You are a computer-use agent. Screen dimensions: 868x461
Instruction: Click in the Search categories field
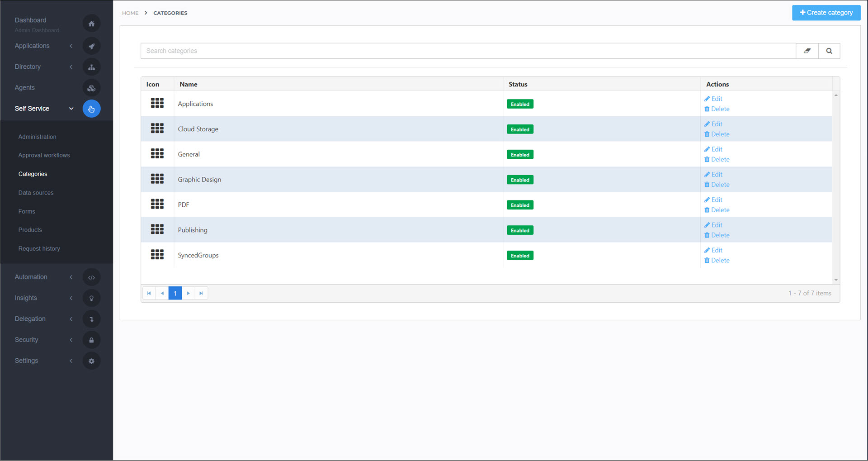pyautogui.click(x=468, y=51)
